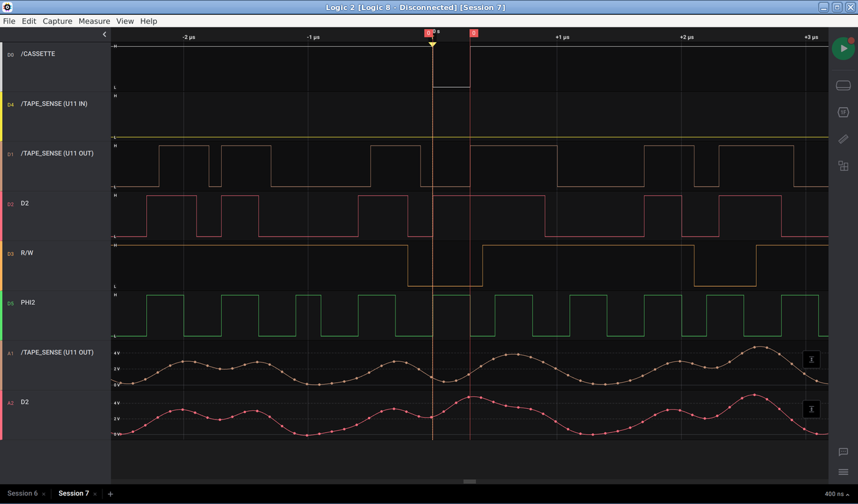Image resolution: width=858 pixels, height=504 pixels.
Task: Select the D4 /TAPE_SENSE (U11 IN) channel label
Action: pos(54,104)
